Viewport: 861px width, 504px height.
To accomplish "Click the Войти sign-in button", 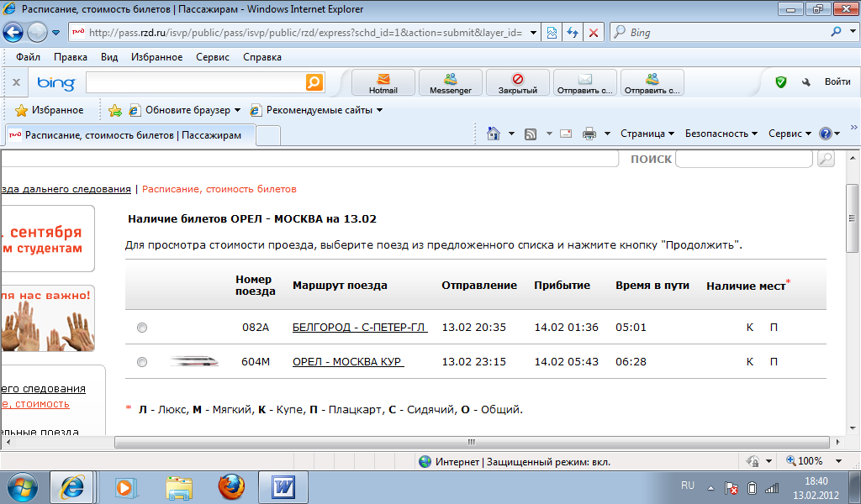I will 837,81.
